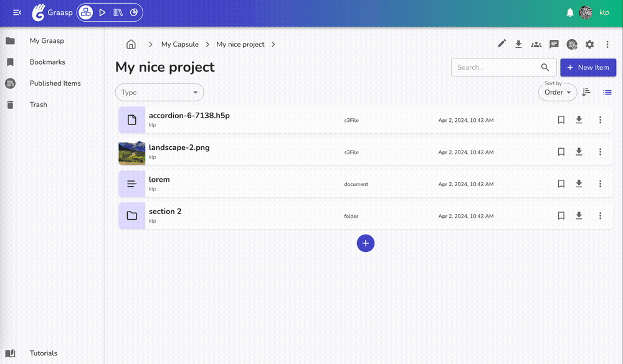Toggle the sort direction icon
Screen dimensions: 623x364
pos(586,92)
